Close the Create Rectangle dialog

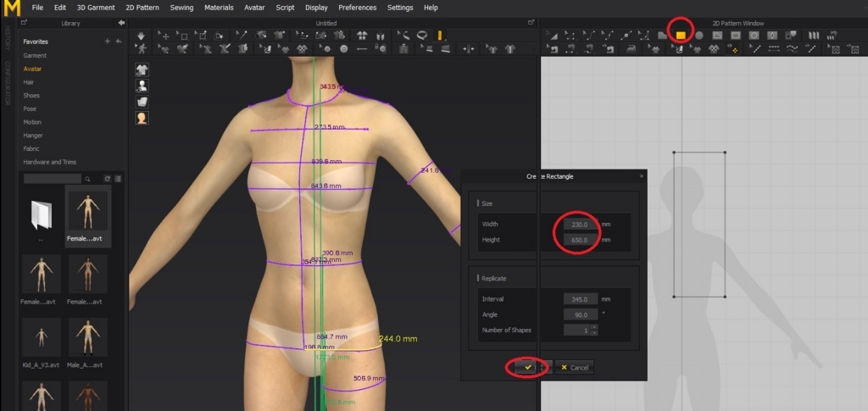tap(642, 176)
